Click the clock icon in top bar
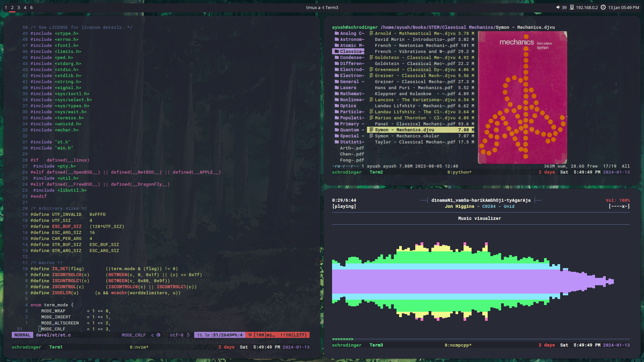Screen dimensions: 644x362 click(603, 7)
